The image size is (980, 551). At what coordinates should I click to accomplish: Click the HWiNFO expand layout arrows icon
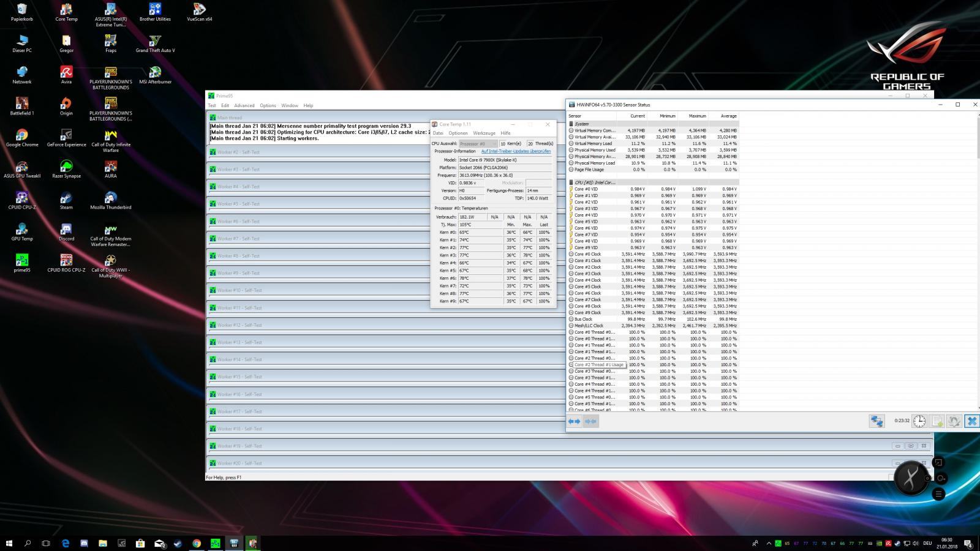coord(575,421)
